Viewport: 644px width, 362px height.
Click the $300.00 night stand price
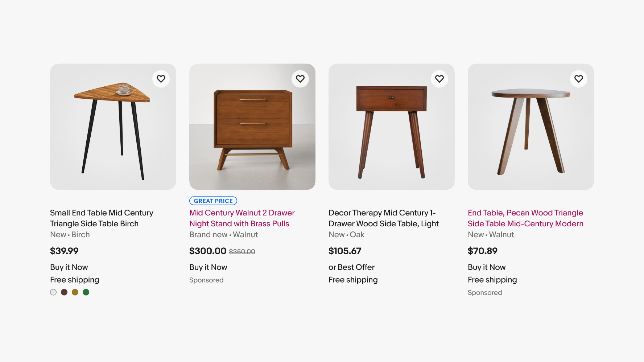tap(208, 251)
